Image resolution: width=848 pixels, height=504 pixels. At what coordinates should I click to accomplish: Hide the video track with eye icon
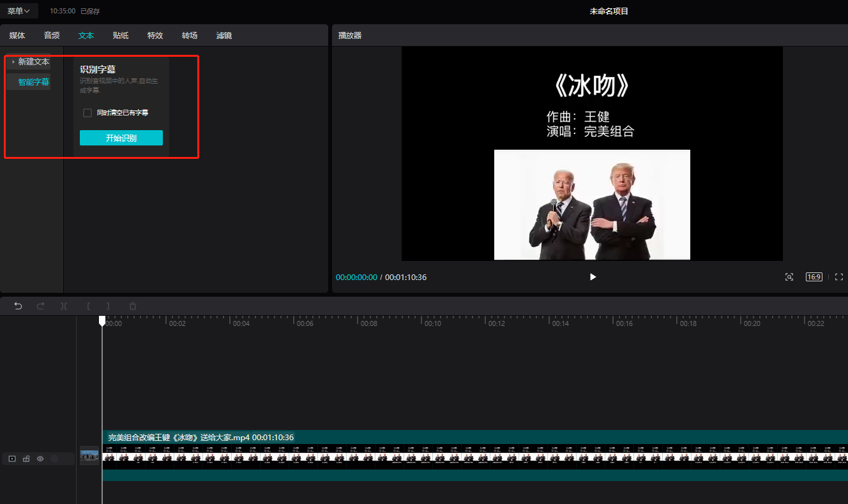[40, 459]
